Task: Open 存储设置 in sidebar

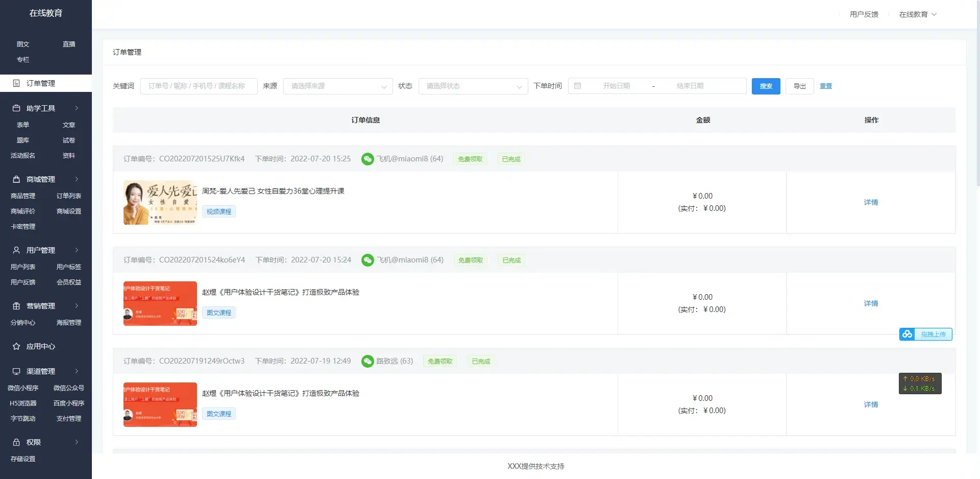Action: (x=23, y=459)
